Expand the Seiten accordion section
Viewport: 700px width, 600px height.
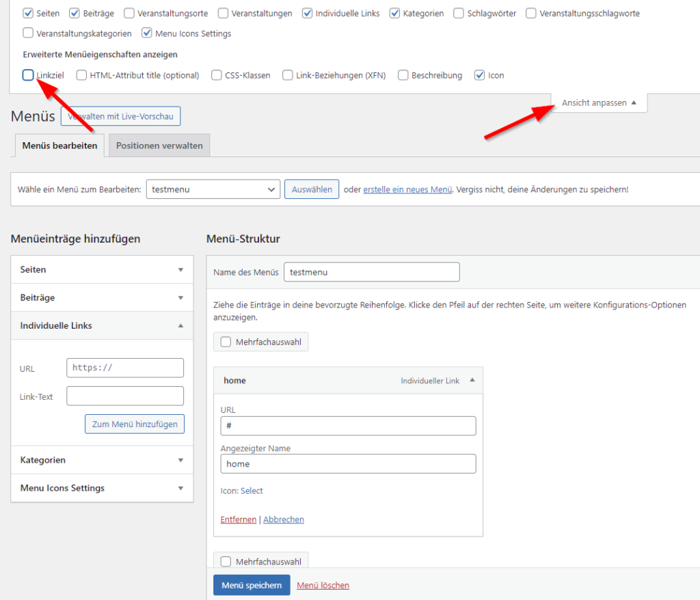180,270
